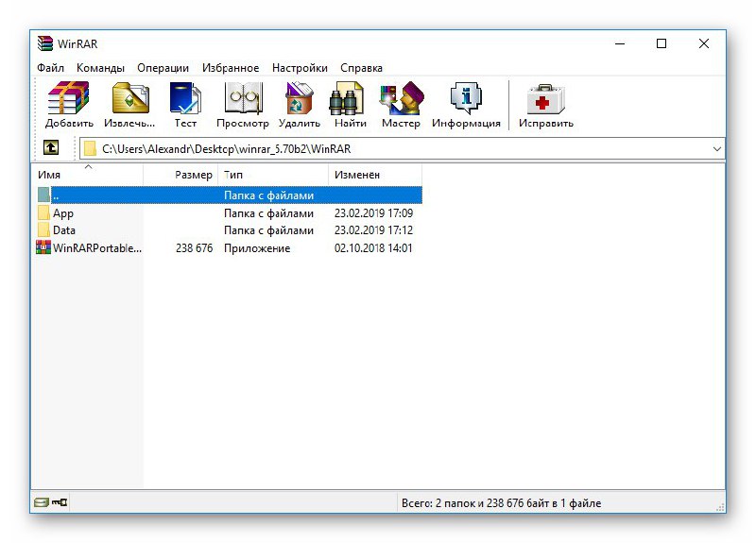Click the App folder icon
The height and width of the screenshot is (543, 756).
[x=43, y=213]
